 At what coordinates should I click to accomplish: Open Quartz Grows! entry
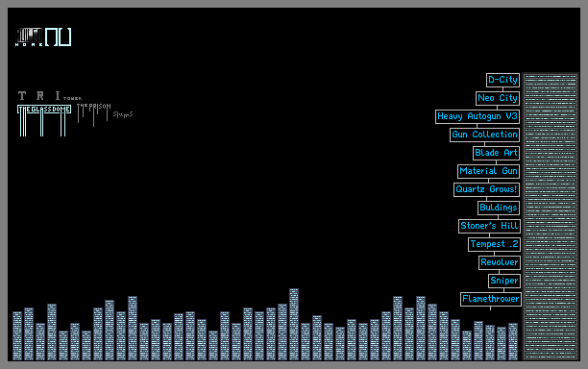tap(486, 189)
